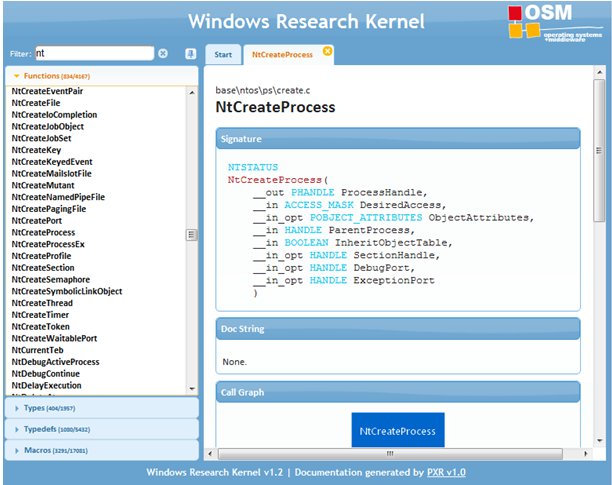The width and height of the screenshot is (612, 485).
Task: Click the content pane scroll-up arrow
Action: point(599,72)
